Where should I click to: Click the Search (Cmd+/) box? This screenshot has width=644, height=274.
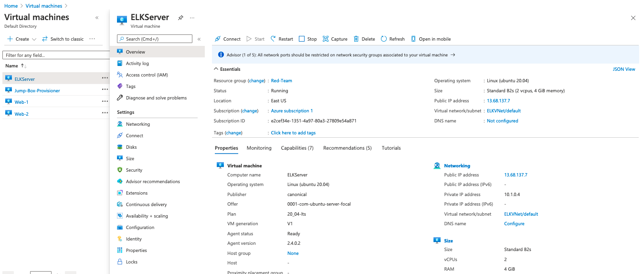point(155,39)
